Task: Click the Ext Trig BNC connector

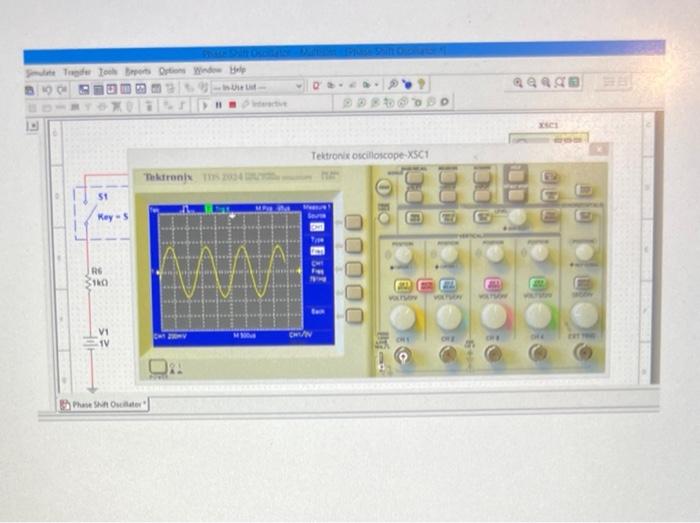Action: point(583,352)
